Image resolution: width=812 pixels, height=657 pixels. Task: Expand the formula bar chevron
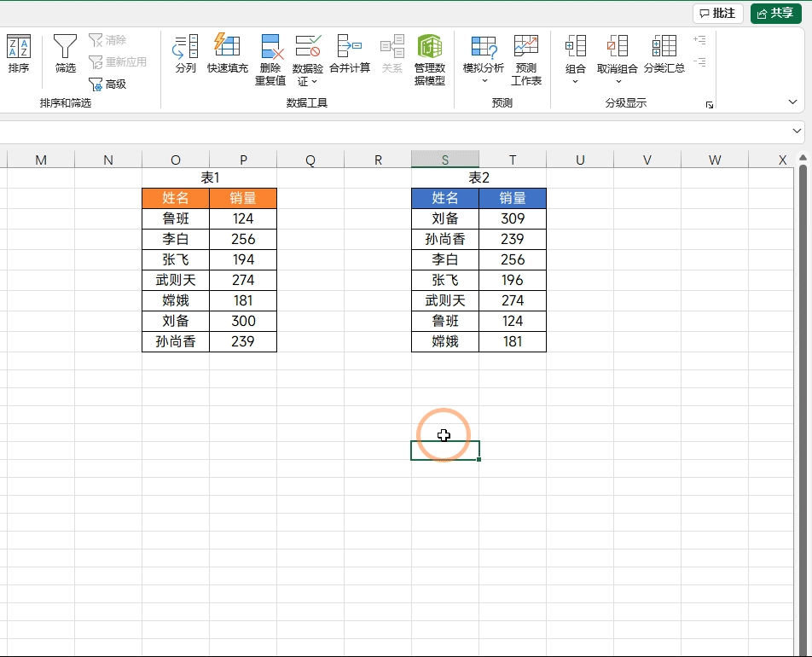click(x=797, y=131)
